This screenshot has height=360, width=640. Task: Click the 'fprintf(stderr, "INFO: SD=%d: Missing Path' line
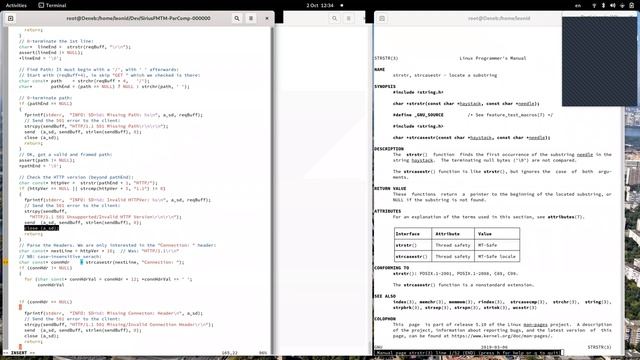(113, 115)
